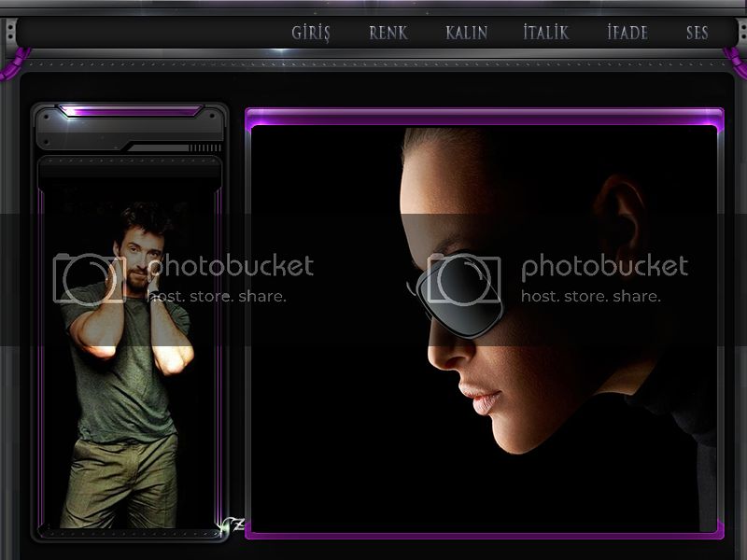This screenshot has width=747, height=560.
Task: Open the İFADE emoticon menu
Action: pos(627,33)
